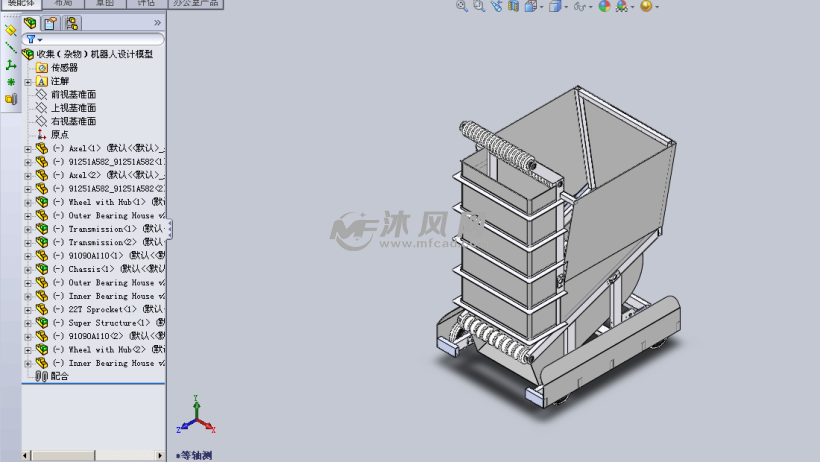Select 91090A110<2> in the tree
Screen dimensions: 820x462
coord(109,336)
